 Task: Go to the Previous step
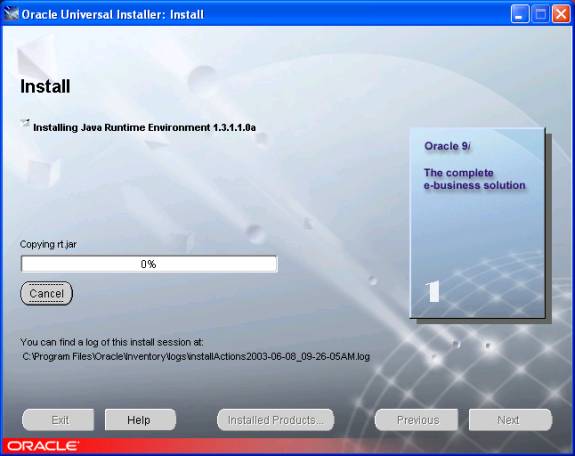(416, 420)
